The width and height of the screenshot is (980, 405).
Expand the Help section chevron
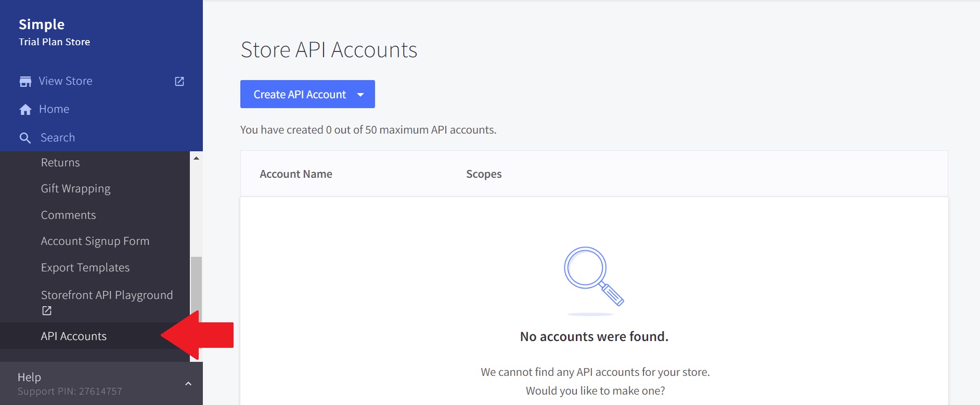(x=188, y=384)
